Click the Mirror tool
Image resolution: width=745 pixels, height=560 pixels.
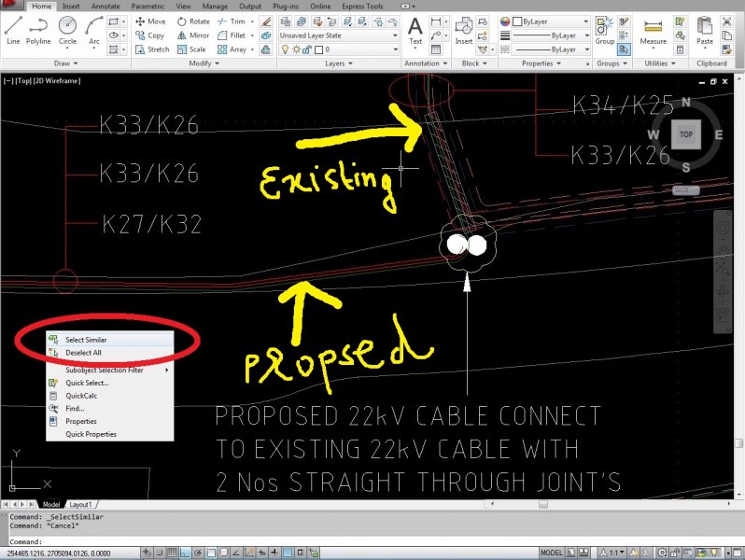[193, 35]
